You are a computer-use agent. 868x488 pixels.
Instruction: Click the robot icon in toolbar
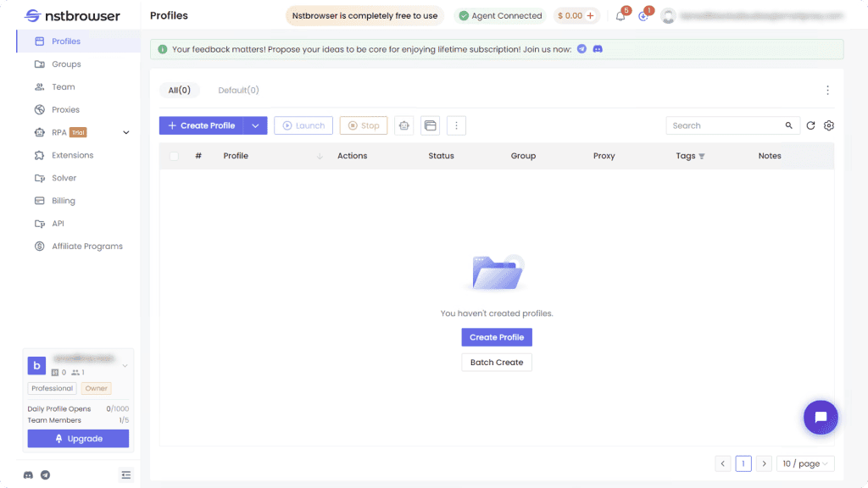point(403,125)
